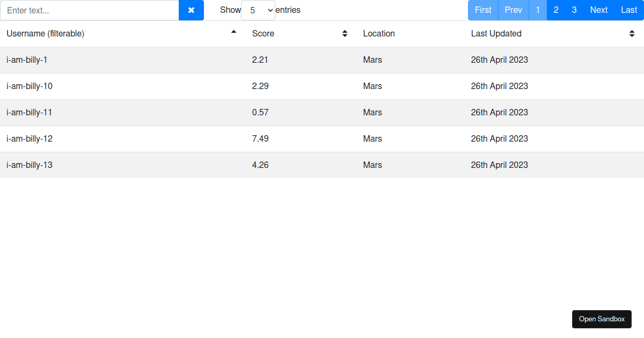Sort by the Username (filterable) header

point(46,34)
